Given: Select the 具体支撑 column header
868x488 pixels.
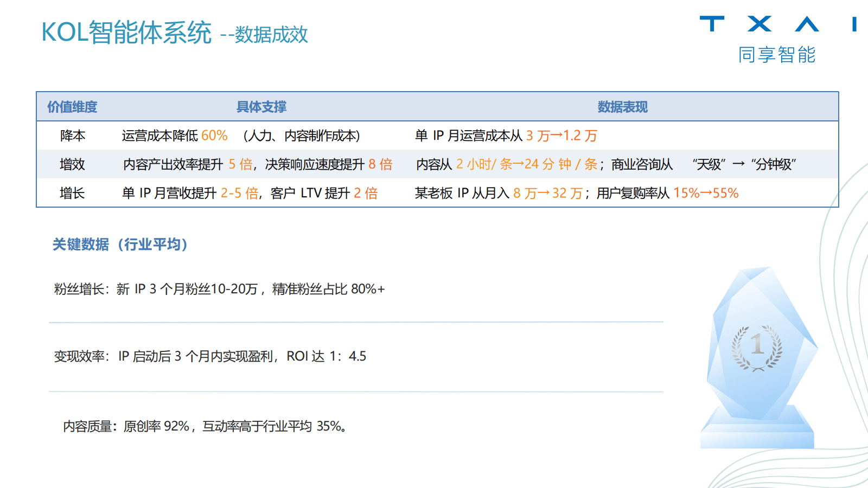Looking at the screenshot, I should pos(261,107).
